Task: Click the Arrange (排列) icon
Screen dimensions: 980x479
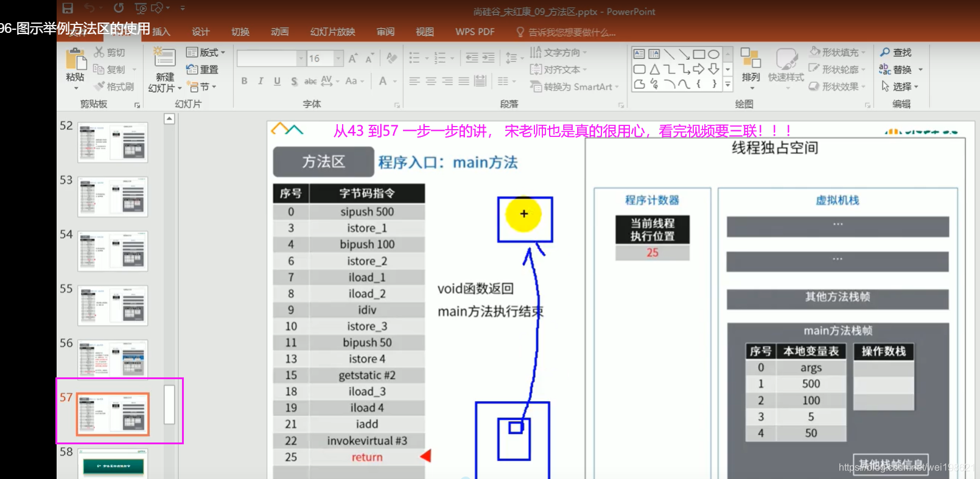Action: coord(751,59)
